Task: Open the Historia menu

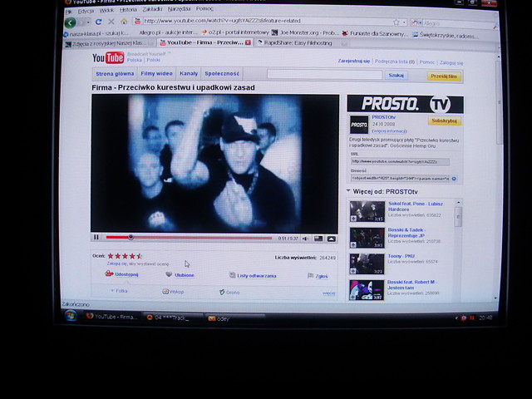Action: pyautogui.click(x=128, y=9)
